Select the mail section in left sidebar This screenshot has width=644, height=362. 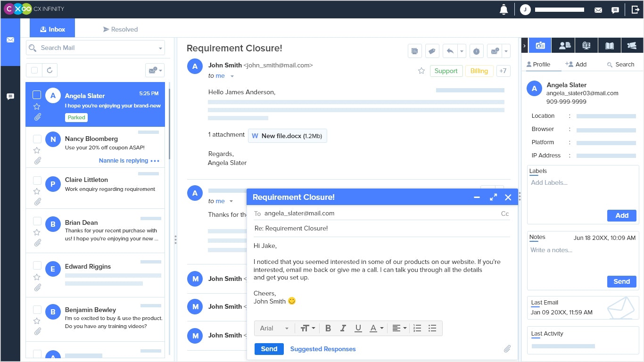click(x=10, y=40)
